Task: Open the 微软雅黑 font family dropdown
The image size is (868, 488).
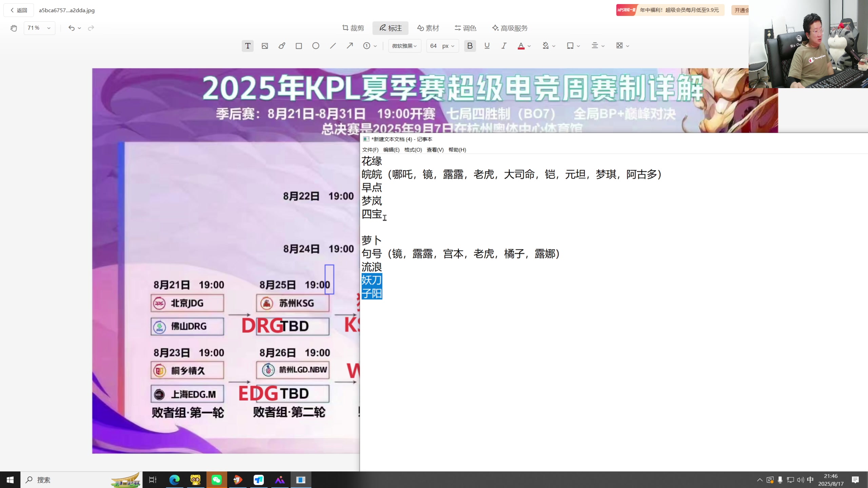Action: (405, 46)
